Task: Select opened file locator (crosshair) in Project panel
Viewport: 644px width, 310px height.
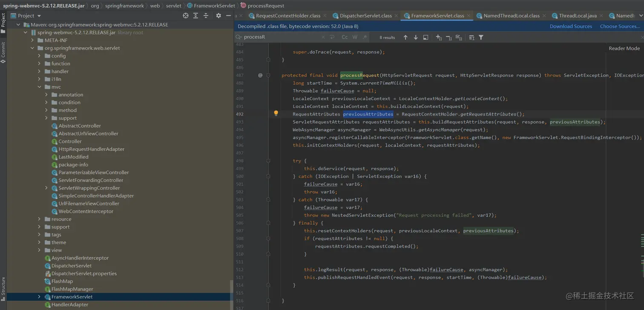Action: click(185, 15)
